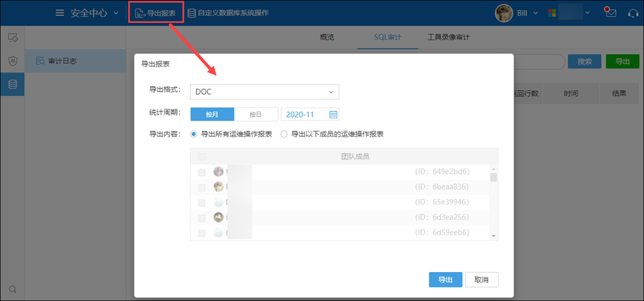Check the member with ID 65e39946
644x301 pixels.
202,202
